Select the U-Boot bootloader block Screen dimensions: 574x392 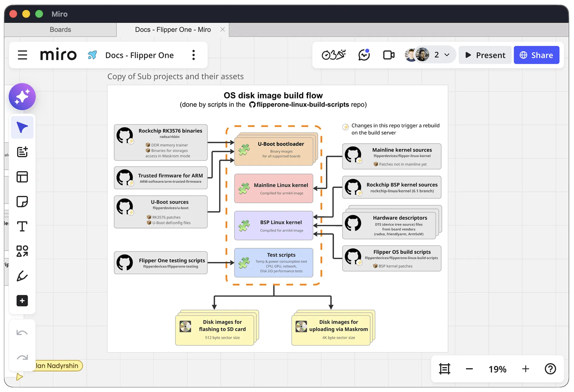[274, 151]
